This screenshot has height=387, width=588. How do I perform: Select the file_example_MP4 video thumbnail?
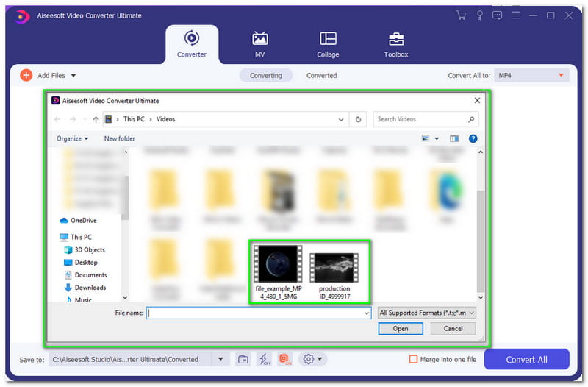pos(279,265)
